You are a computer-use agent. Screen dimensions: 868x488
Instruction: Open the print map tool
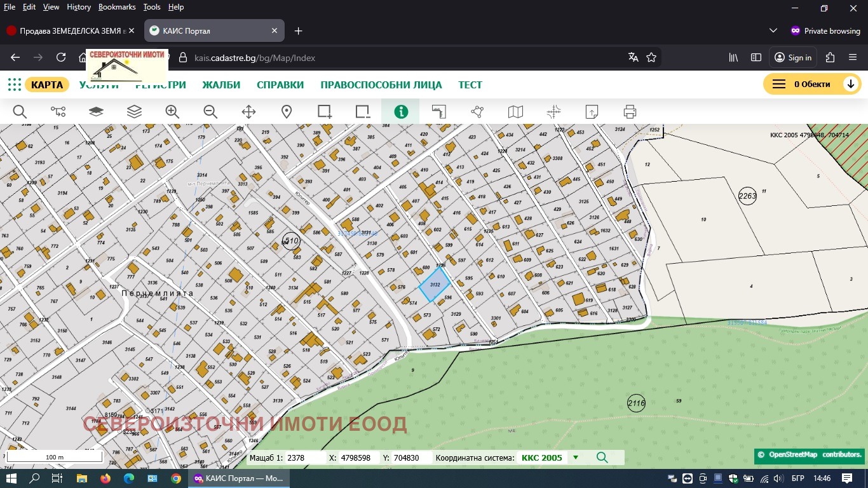coord(630,112)
